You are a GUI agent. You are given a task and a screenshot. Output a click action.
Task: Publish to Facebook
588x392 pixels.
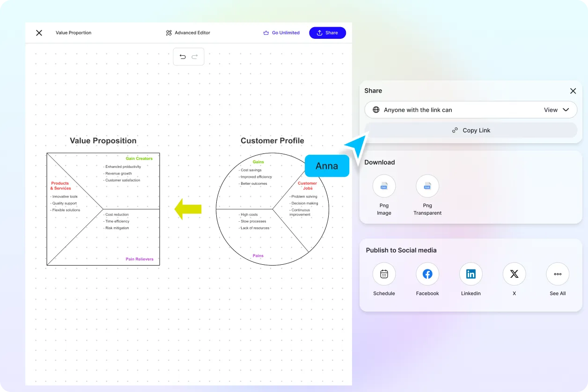[x=427, y=274]
